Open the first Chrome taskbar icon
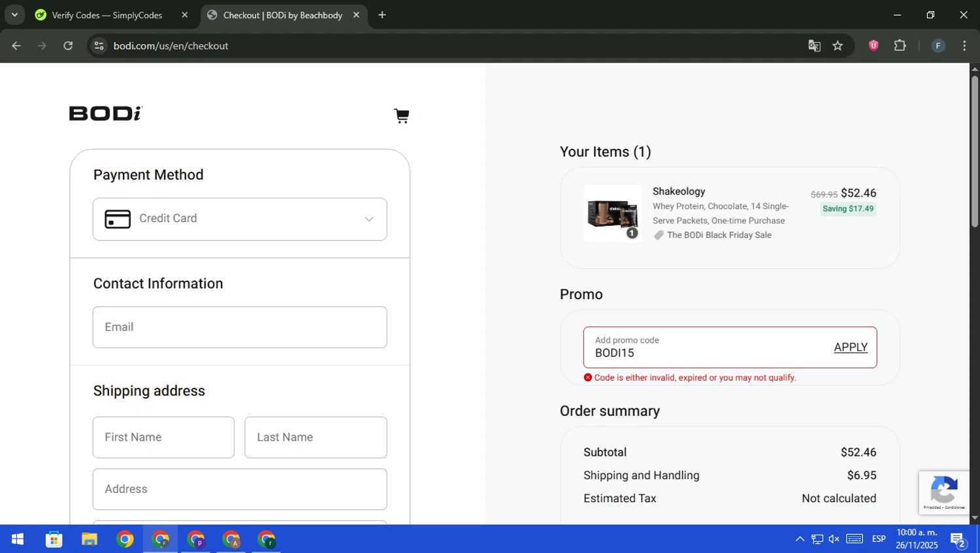 pyautogui.click(x=125, y=539)
